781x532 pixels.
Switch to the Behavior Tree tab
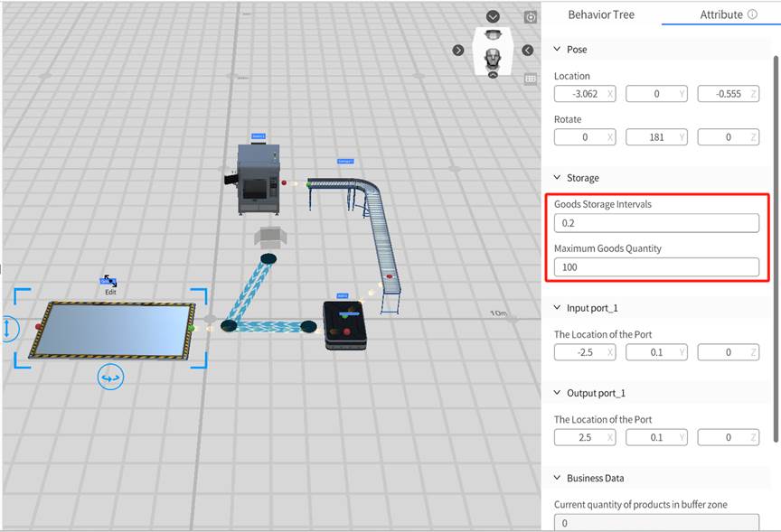click(x=600, y=15)
